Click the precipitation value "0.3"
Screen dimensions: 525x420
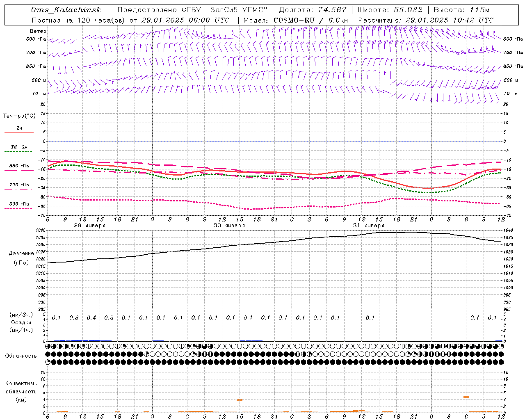tap(74, 317)
